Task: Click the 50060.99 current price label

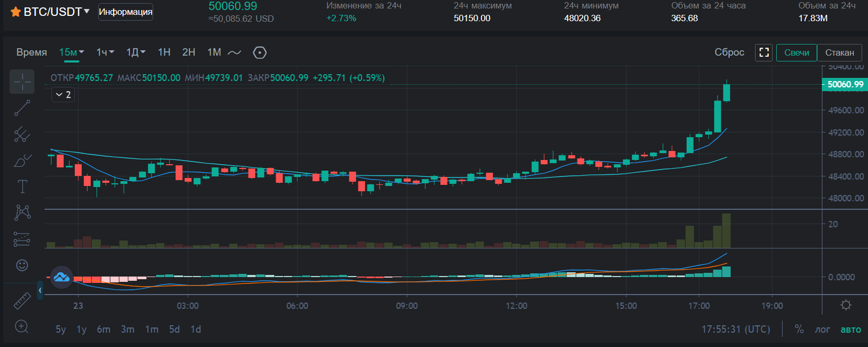Action: (x=845, y=84)
